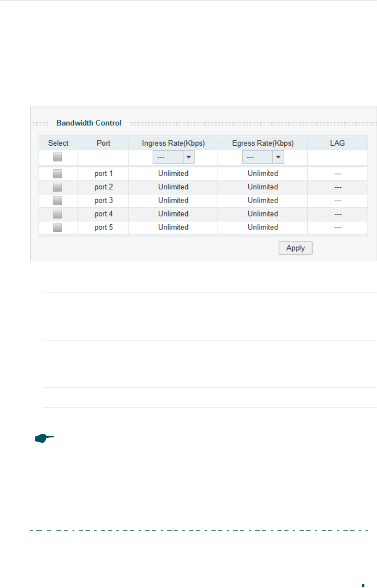Click the port 3 row label
The image size is (377, 588).
(x=103, y=201)
